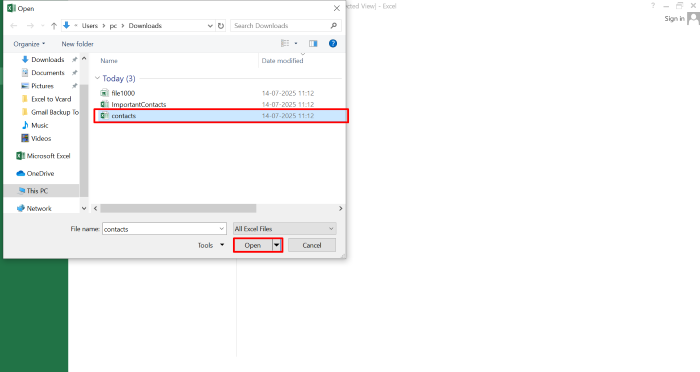Open the view options dropdown arrow
This screenshot has width=700, height=372.
[296, 43]
